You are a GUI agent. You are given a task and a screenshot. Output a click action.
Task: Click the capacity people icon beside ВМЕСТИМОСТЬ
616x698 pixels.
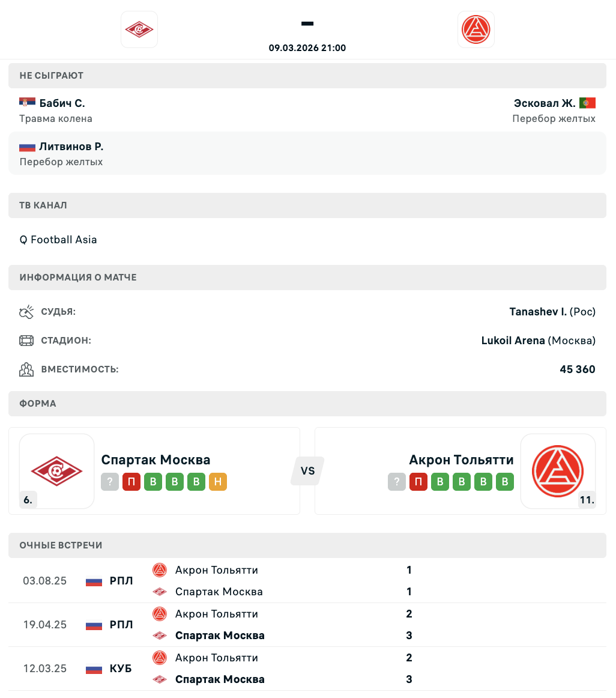click(26, 369)
